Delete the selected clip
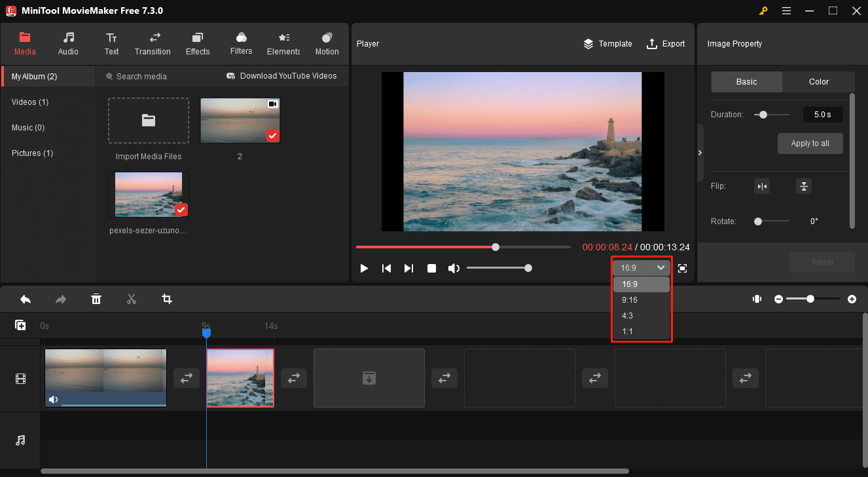The height and width of the screenshot is (477, 868). coord(96,299)
